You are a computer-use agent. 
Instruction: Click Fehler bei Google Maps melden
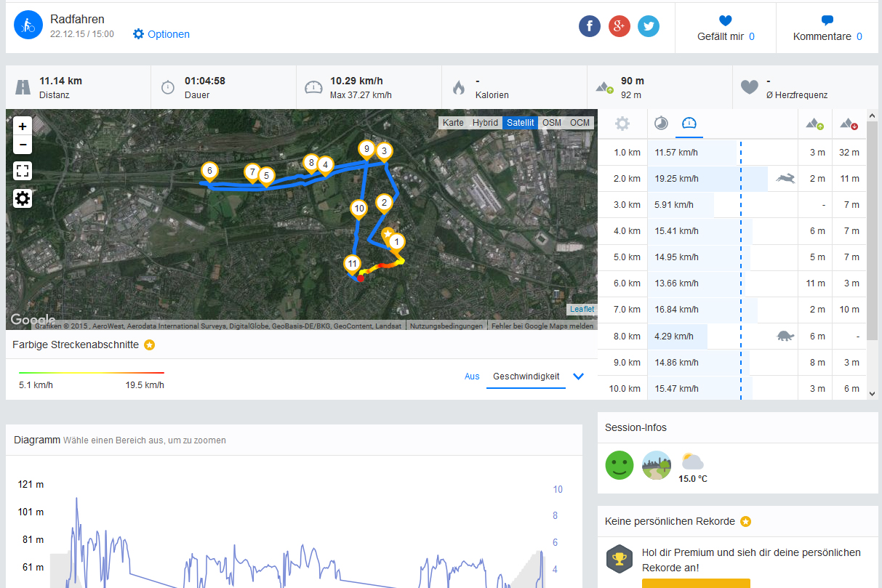coord(542,326)
